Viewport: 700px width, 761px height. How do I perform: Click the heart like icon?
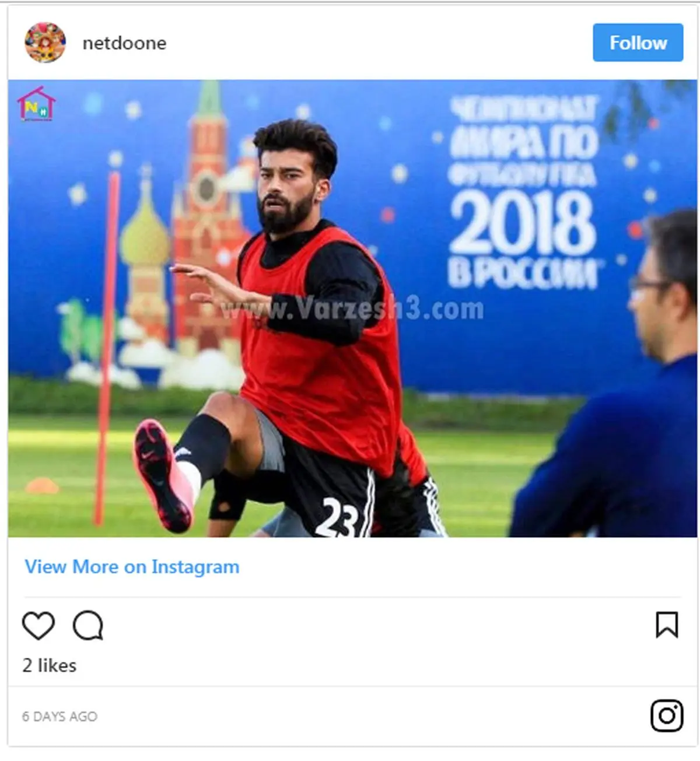(x=38, y=626)
